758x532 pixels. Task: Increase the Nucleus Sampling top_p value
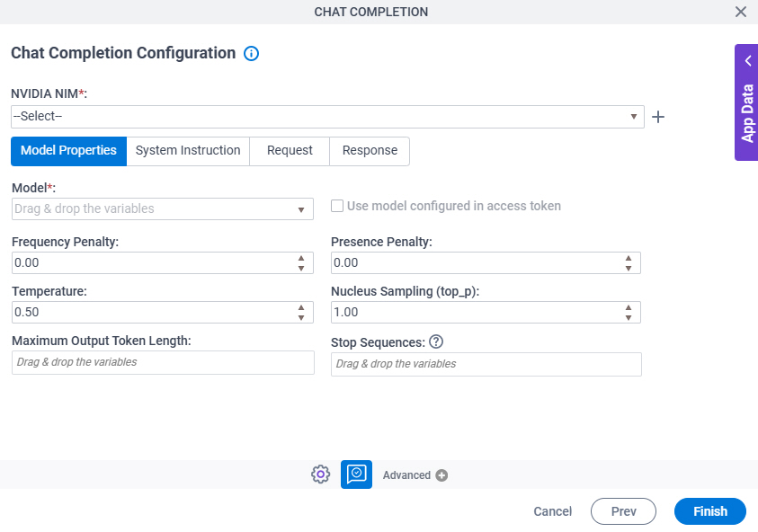[x=629, y=307]
